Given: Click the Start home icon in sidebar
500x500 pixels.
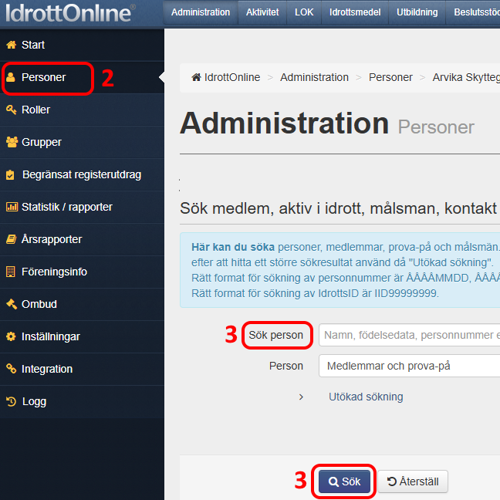Looking at the screenshot, I should tap(11, 45).
